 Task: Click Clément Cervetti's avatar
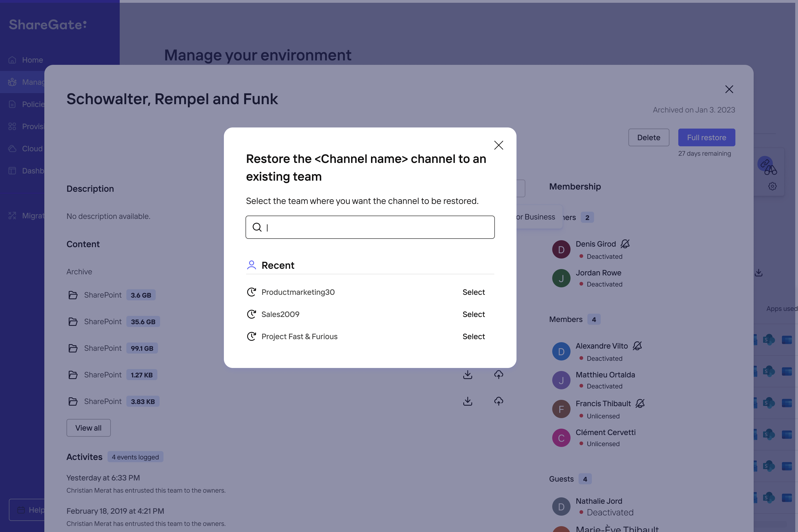tap(561, 438)
